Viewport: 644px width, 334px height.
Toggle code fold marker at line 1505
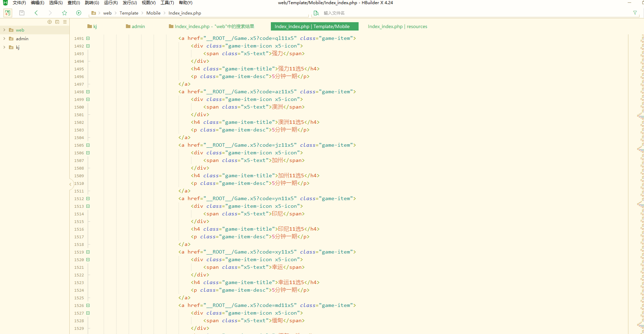tap(88, 145)
